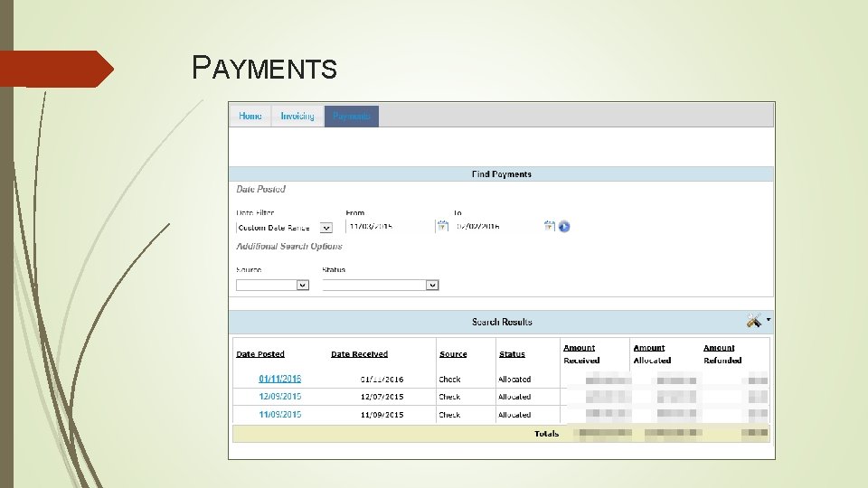This screenshot has height=488, width=868.
Task: Sort by Source column header
Action: tap(453, 354)
